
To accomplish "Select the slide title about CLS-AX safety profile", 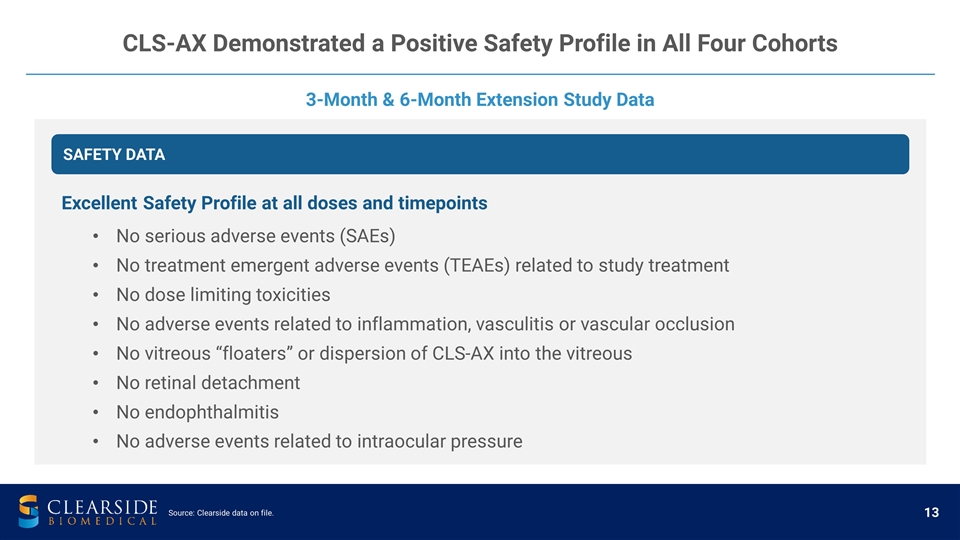I will [x=480, y=44].
